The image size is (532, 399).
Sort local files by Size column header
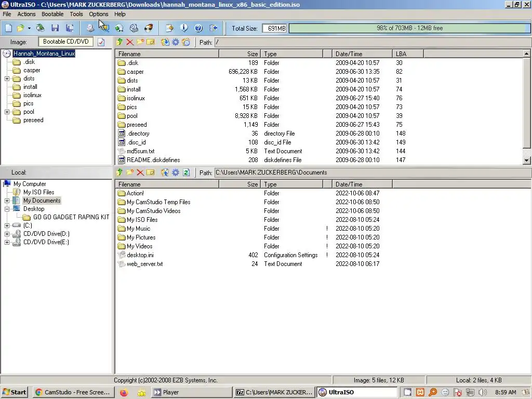[240, 184]
